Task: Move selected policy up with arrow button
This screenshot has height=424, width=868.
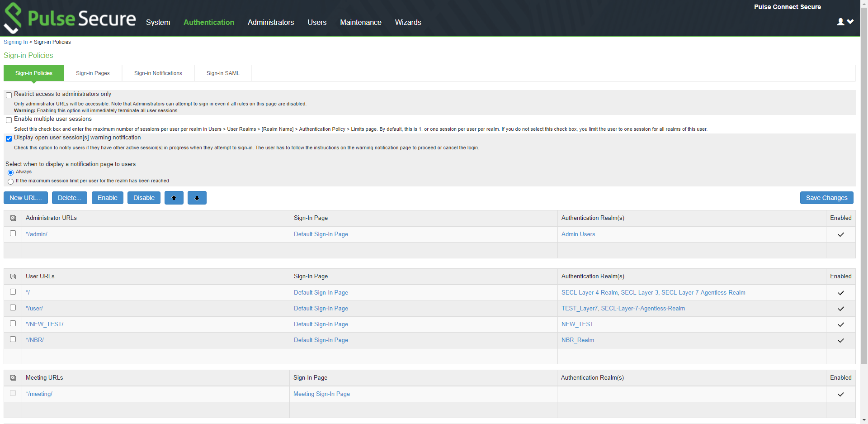Action: (x=174, y=198)
